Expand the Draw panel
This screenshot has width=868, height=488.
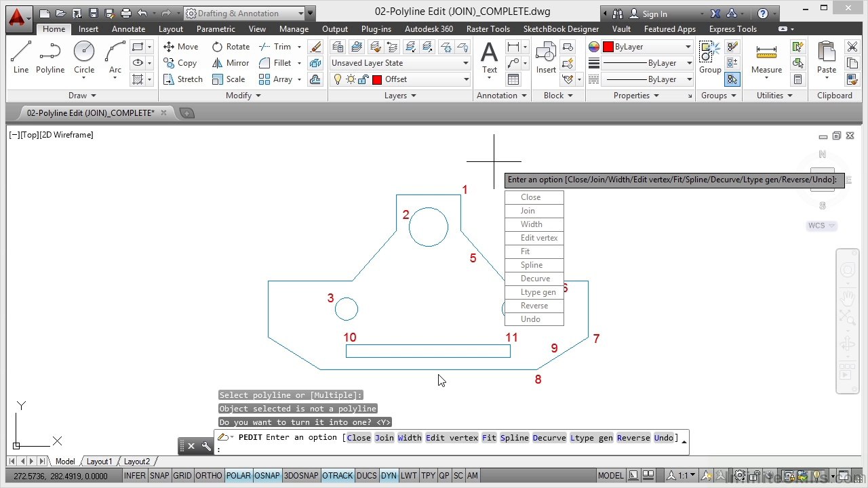tap(82, 96)
